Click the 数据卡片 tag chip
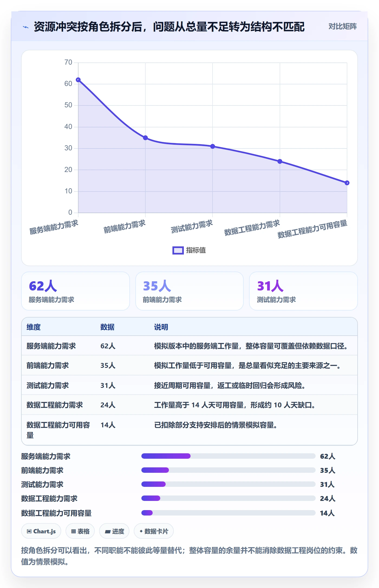The height and width of the screenshot is (588, 379). [154, 531]
